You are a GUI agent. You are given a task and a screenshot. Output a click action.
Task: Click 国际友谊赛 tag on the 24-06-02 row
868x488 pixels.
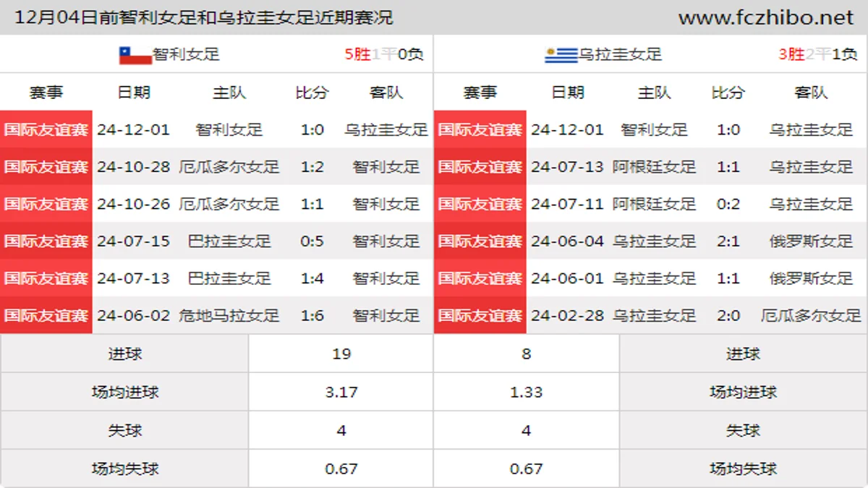(x=46, y=315)
